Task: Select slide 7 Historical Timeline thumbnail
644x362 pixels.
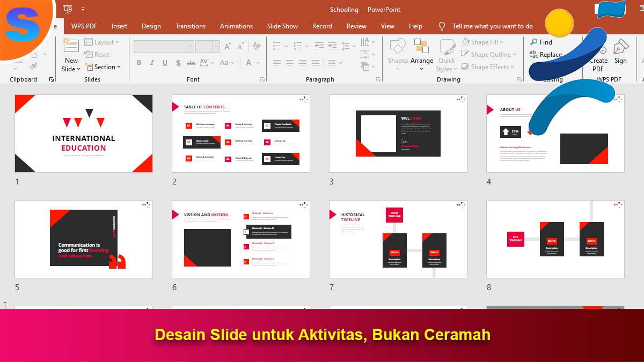Action: [x=398, y=239]
